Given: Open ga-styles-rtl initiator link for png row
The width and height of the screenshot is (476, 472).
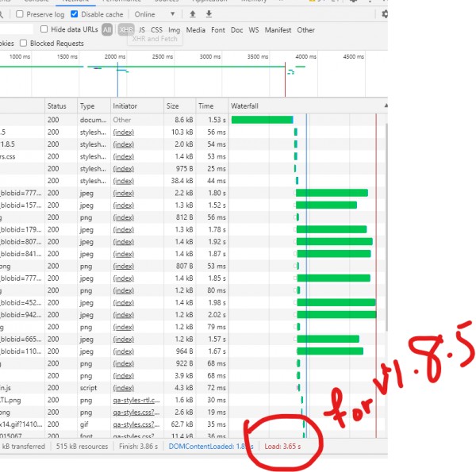Looking at the screenshot, I should 135,401.
